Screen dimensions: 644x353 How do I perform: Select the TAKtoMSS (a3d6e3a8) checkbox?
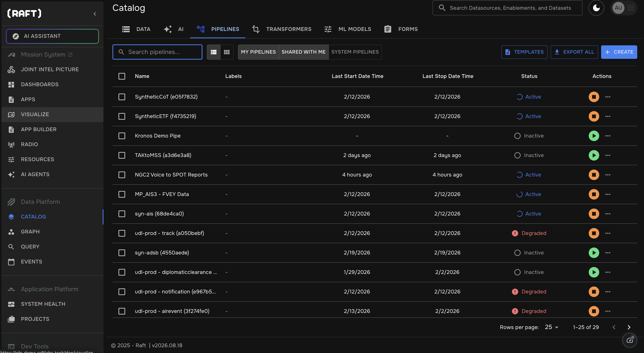[x=122, y=155]
